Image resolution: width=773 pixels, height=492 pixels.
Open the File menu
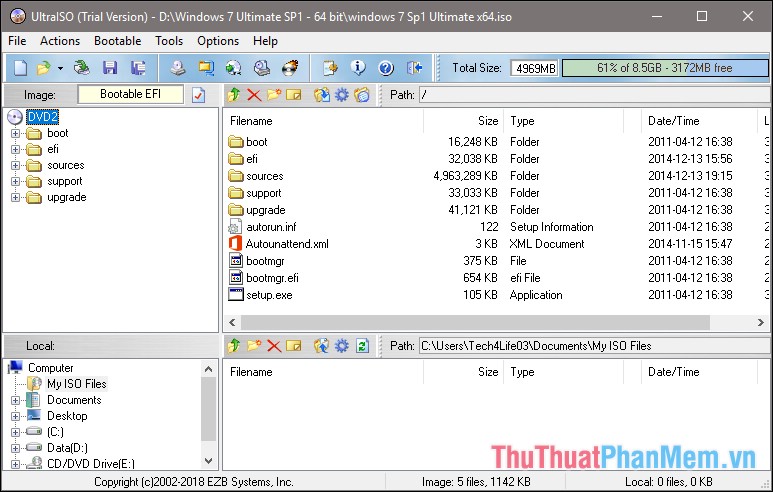(17, 41)
